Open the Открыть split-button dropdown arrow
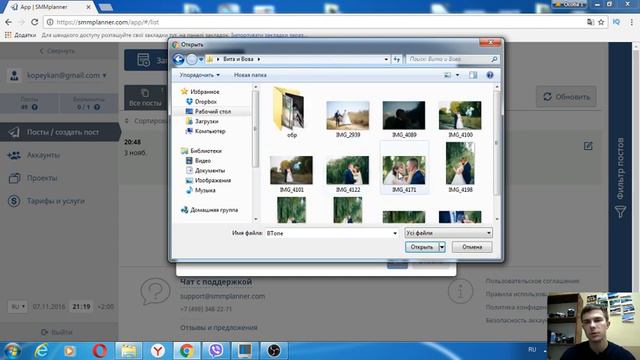The image size is (640, 360). [x=442, y=247]
